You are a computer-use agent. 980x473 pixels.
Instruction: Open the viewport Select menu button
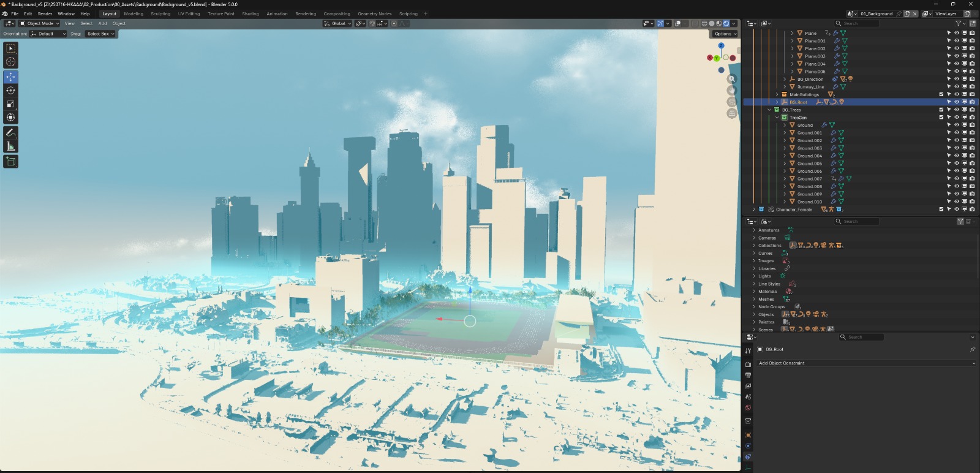[x=86, y=23]
